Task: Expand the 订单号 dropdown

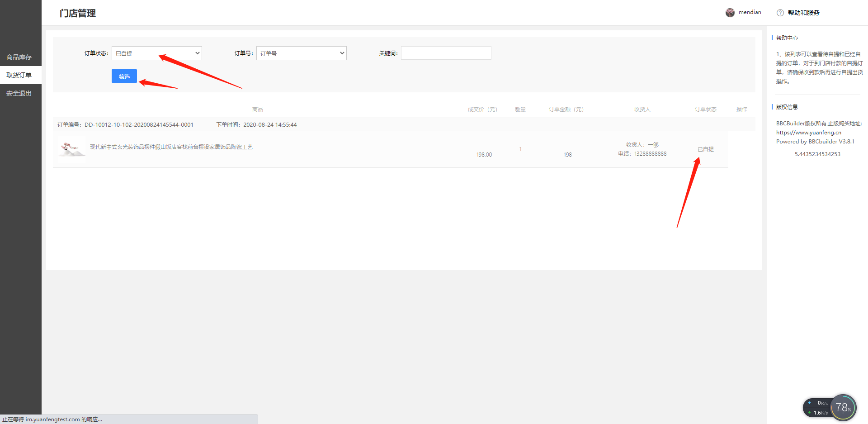Action: (x=301, y=53)
